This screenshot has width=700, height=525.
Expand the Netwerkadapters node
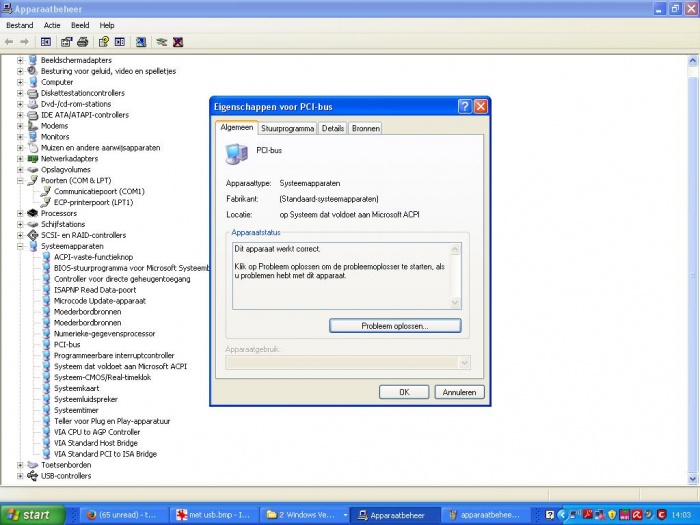pyautogui.click(x=20, y=158)
